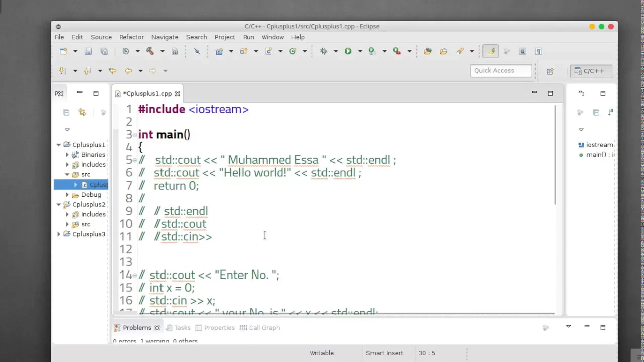644x362 pixels.
Task: Build all projects with the hammer icon
Action: pyautogui.click(x=149, y=51)
